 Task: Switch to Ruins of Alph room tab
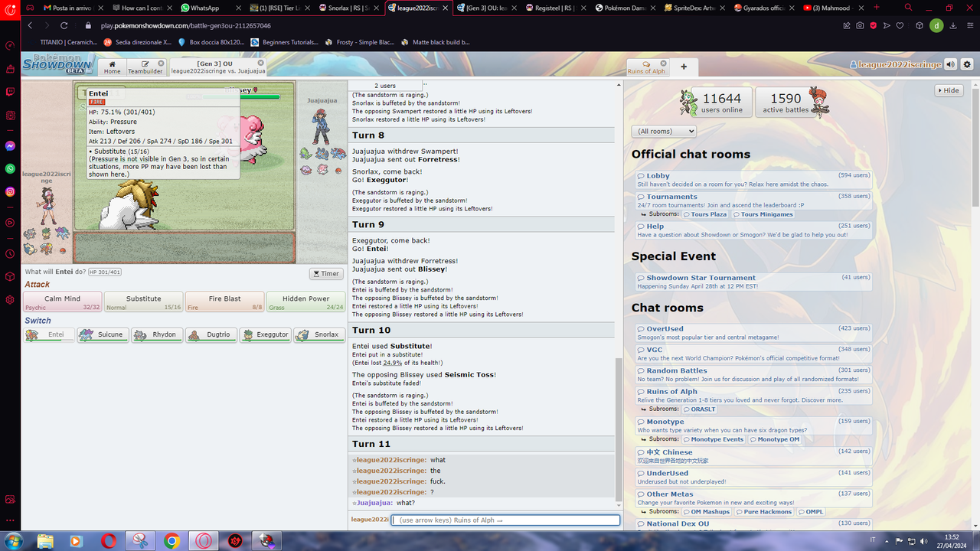tap(647, 67)
